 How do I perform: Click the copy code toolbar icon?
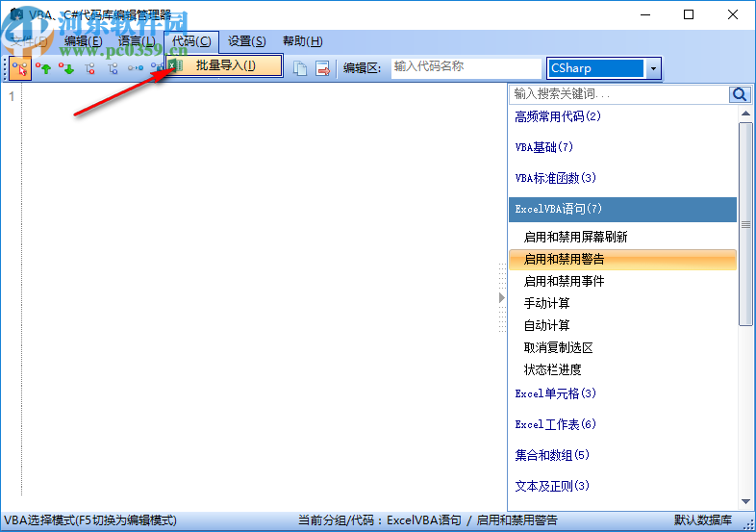tap(300, 68)
